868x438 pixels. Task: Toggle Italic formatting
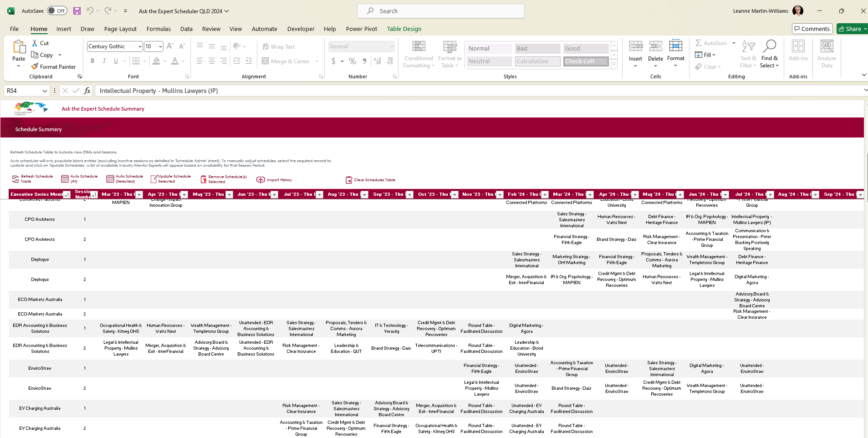coord(104,61)
